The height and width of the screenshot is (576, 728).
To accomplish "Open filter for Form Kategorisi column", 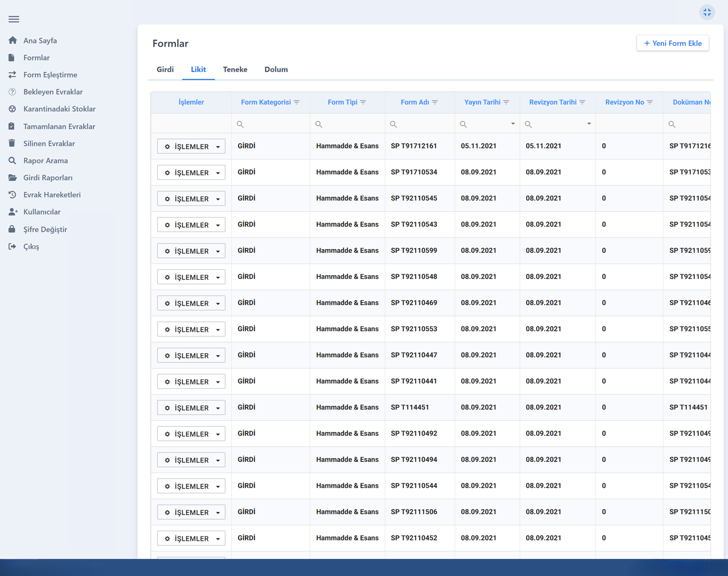I will (x=297, y=102).
